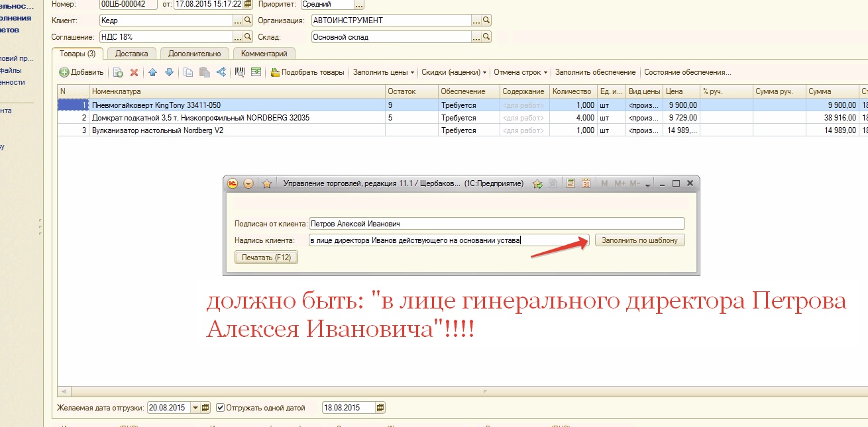Click the Печатать (F12) button
The image size is (868, 427).
pyautogui.click(x=266, y=258)
